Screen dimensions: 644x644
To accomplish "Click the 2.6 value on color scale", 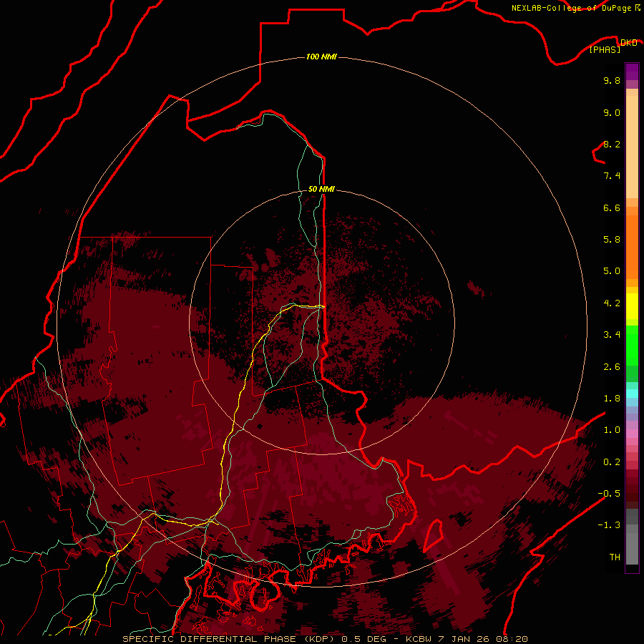I will pos(612,366).
